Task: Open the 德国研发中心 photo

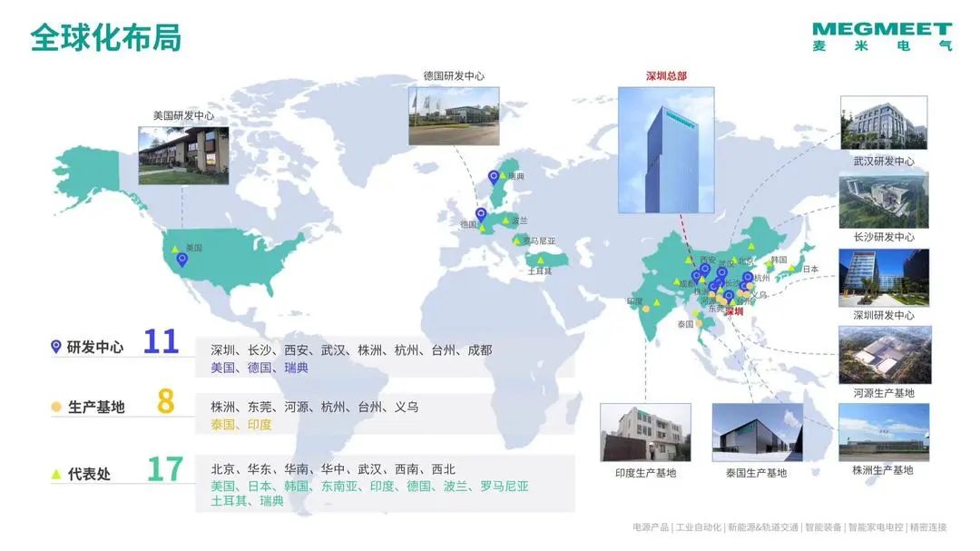Action: (x=454, y=115)
